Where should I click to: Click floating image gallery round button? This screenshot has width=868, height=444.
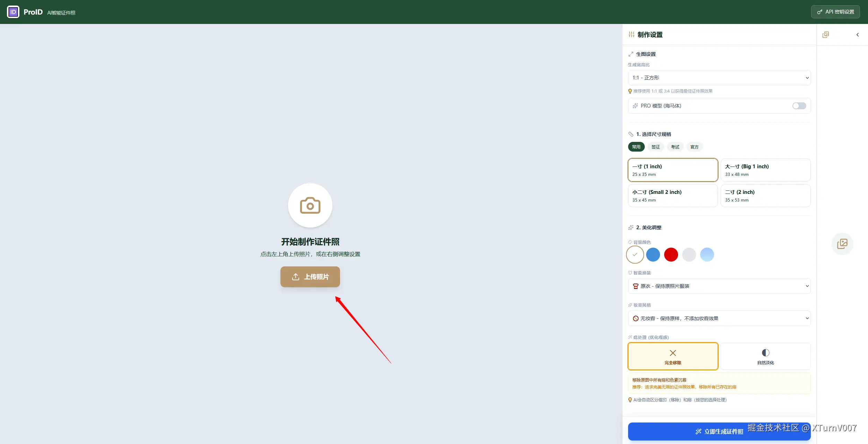pos(842,244)
